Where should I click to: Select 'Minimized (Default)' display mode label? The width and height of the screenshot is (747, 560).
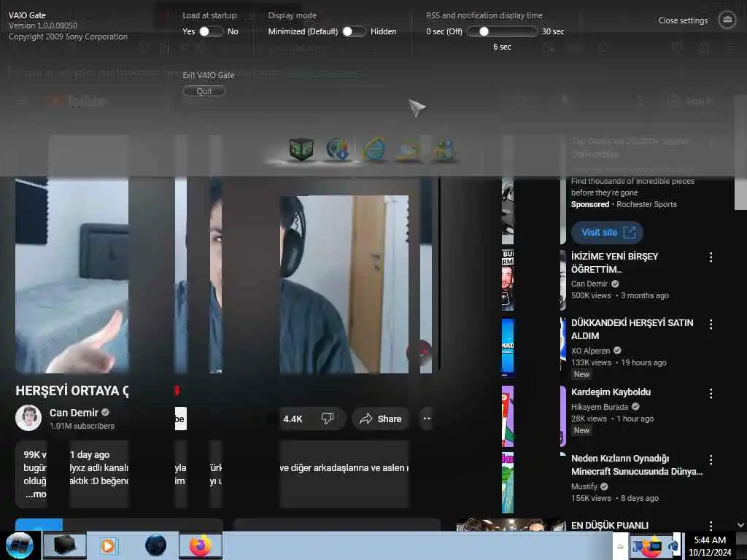point(303,31)
